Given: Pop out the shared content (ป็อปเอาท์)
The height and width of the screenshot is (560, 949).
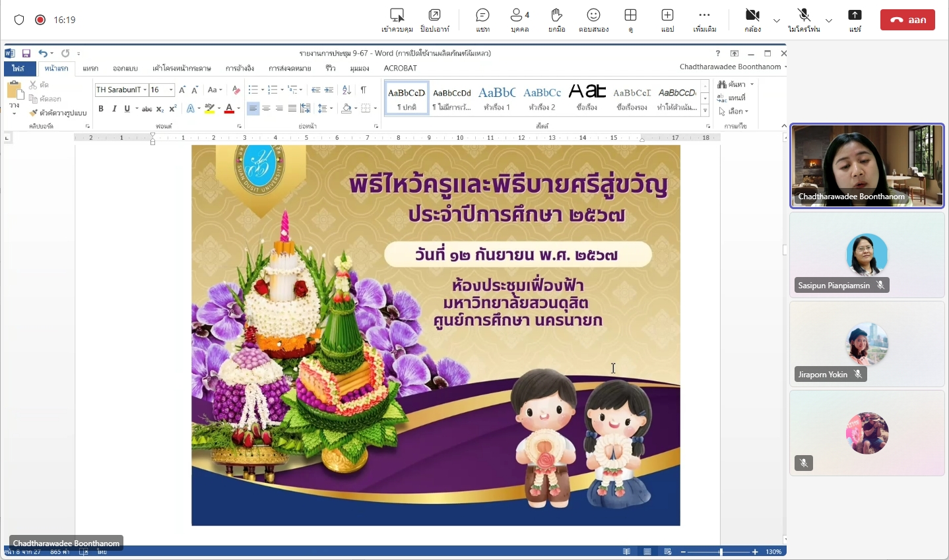Looking at the screenshot, I should 435,20.
